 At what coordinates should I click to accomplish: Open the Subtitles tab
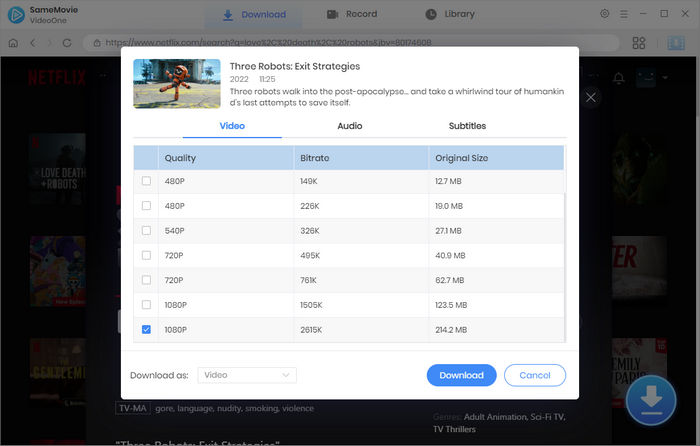point(467,126)
